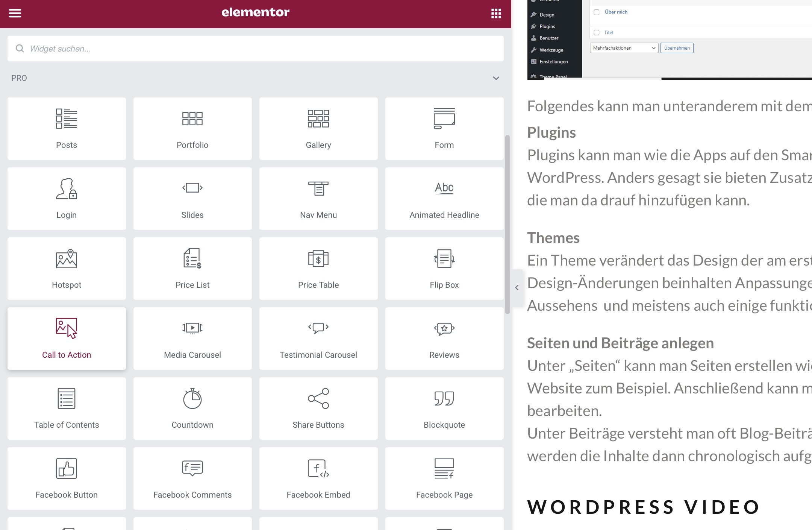This screenshot has height=530, width=812.
Task: Select the Gallery widget
Action: pos(318,129)
